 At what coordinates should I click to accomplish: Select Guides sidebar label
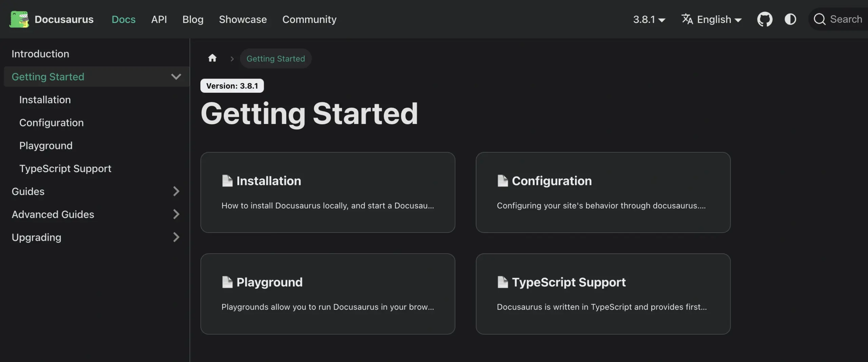pos(28,191)
